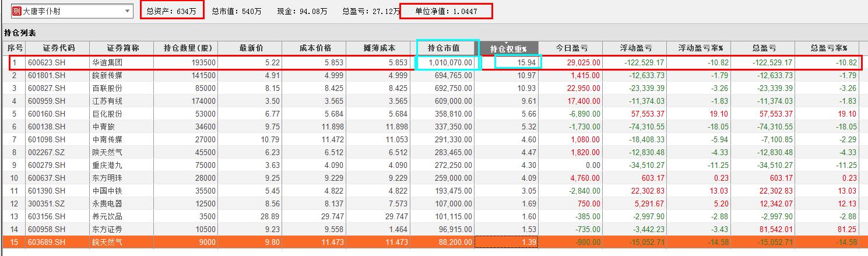Click weight cell 1.39 in last row
This screenshot has height=256, width=868.
[528, 241]
